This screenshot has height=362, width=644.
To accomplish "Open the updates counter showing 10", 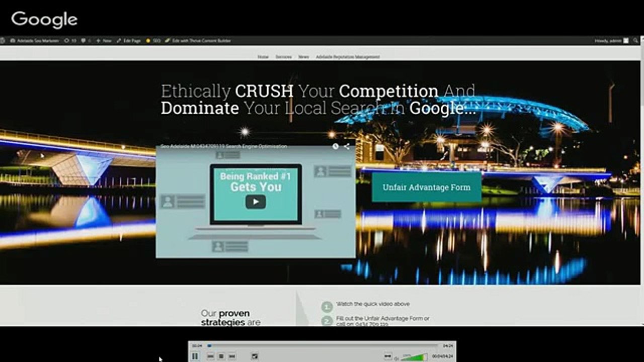I will click(x=71, y=41).
